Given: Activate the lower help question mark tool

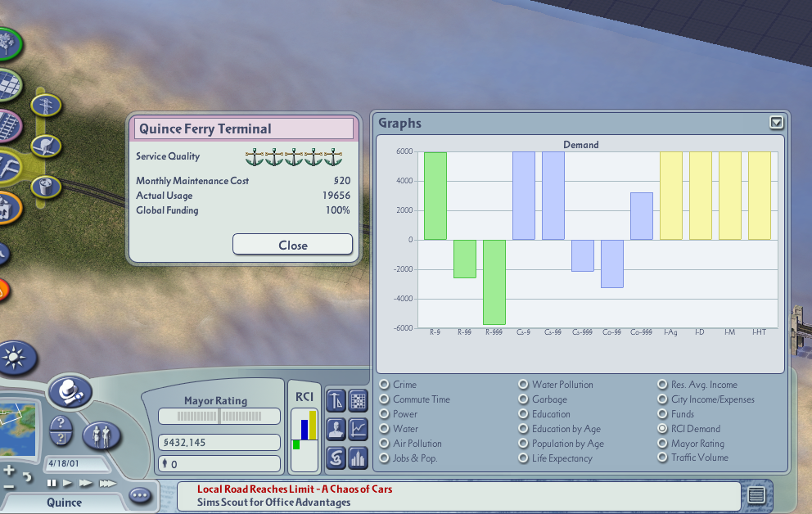Looking at the screenshot, I should (x=61, y=439).
